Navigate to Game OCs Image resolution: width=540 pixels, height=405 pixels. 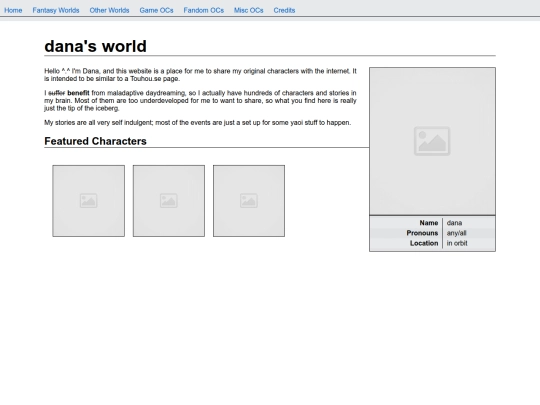156,10
